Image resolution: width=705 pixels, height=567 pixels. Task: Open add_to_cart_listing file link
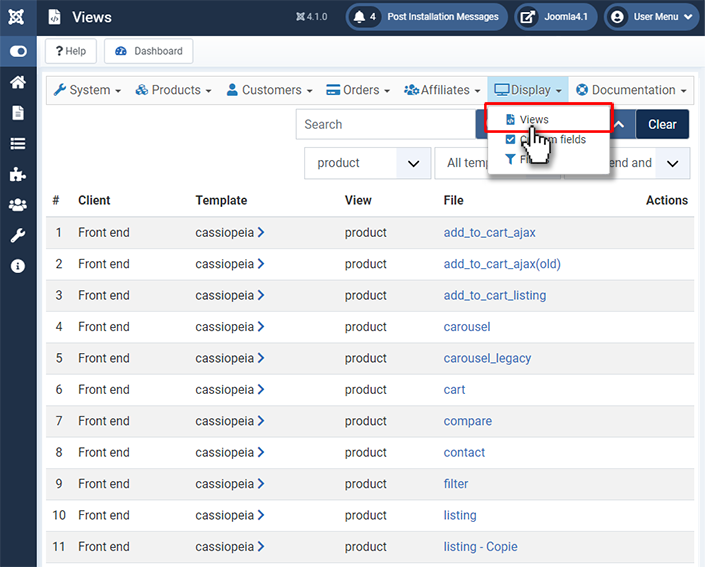[x=495, y=295]
